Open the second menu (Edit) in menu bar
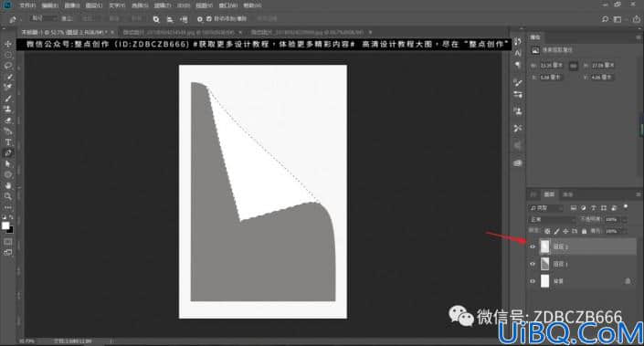The height and width of the screenshot is (346, 644). 49,5
